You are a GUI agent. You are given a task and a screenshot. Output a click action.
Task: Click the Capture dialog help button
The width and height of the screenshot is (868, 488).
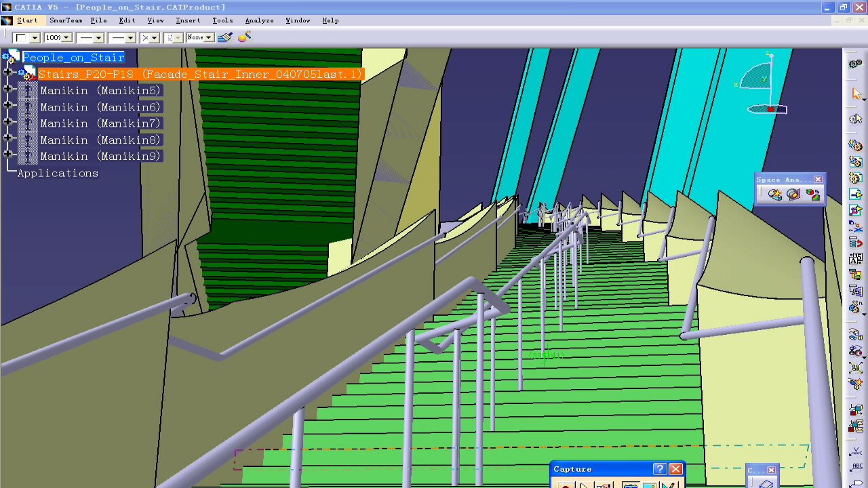(659, 469)
